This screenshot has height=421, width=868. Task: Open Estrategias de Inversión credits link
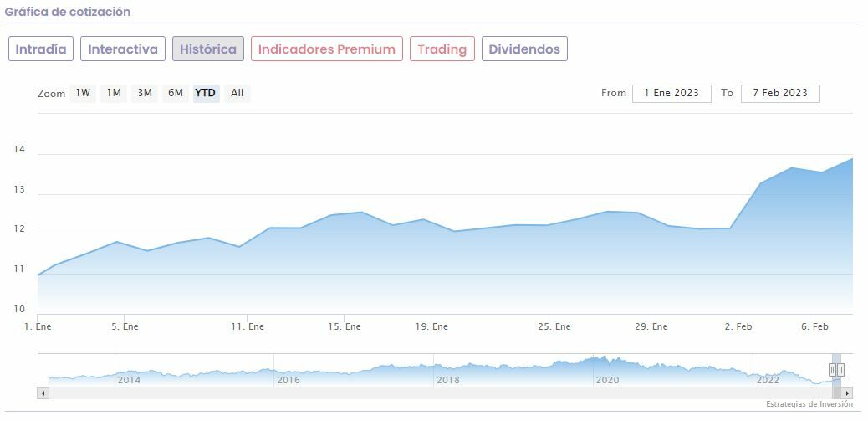[x=809, y=404]
